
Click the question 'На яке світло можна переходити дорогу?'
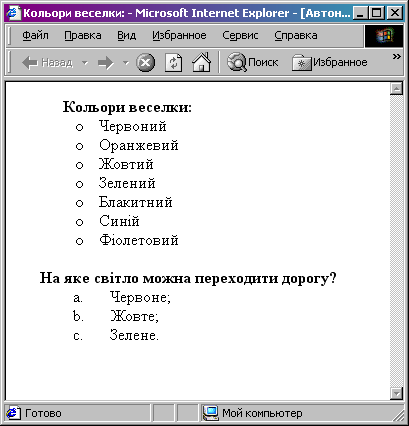point(188,278)
